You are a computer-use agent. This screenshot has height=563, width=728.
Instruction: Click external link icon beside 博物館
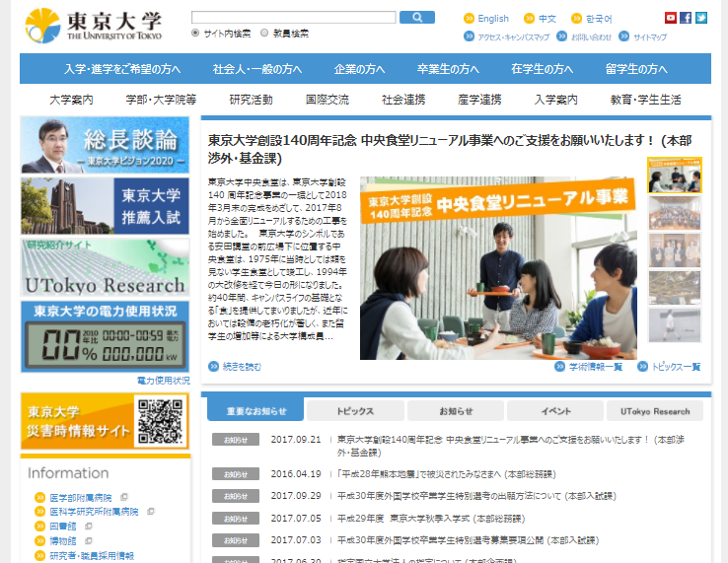pyautogui.click(x=88, y=540)
